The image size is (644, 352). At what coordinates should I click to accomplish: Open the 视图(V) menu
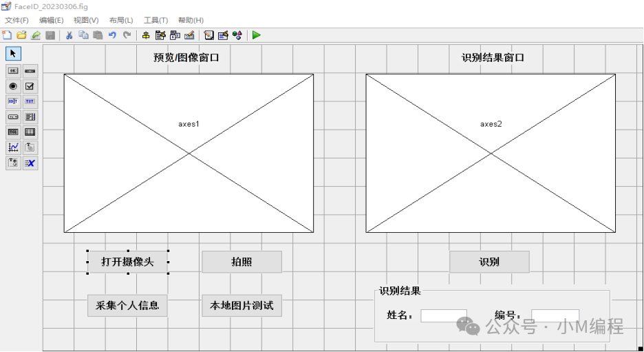(86, 20)
